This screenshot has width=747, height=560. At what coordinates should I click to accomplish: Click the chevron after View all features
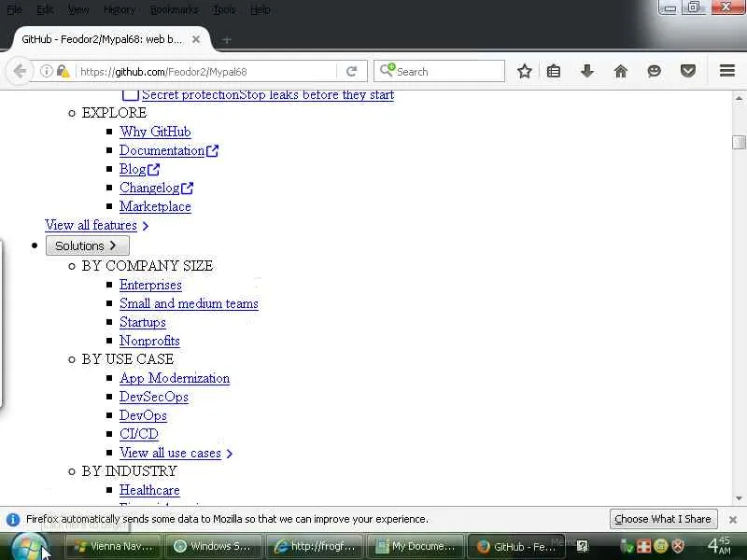coord(146,226)
